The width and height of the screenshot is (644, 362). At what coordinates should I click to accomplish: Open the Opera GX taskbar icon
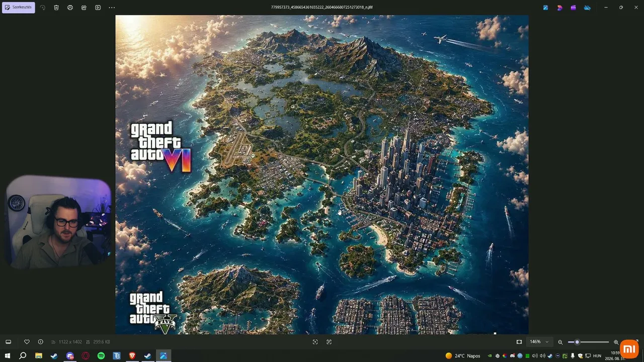pos(86,356)
